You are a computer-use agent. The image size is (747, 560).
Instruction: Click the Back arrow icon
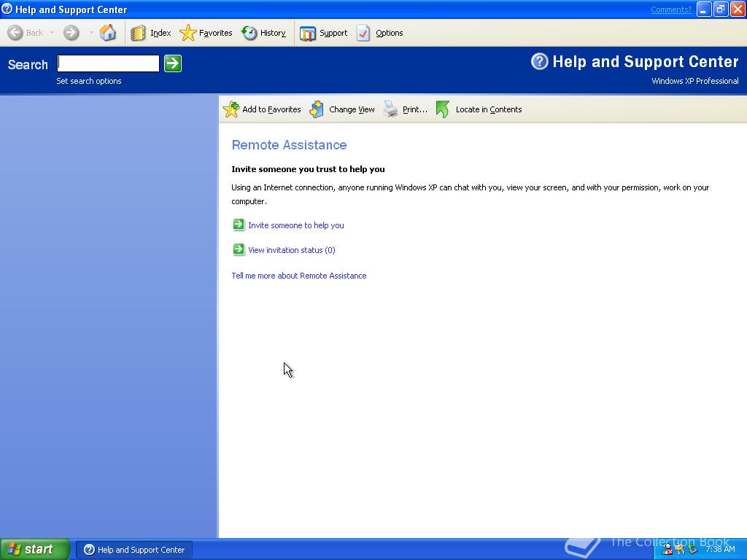15,33
